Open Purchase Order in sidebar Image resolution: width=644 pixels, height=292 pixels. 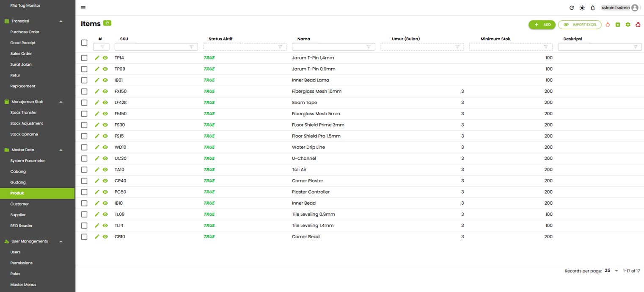coord(25,32)
